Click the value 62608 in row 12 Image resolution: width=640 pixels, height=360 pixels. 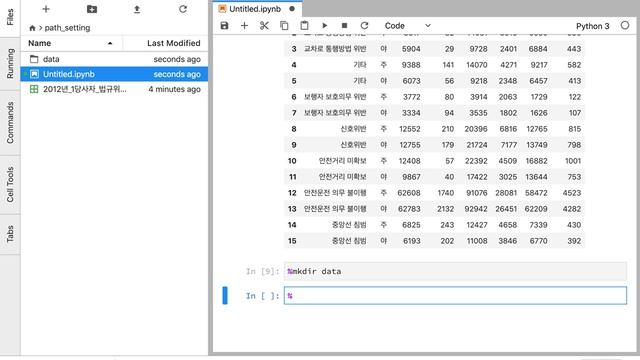tap(409, 193)
